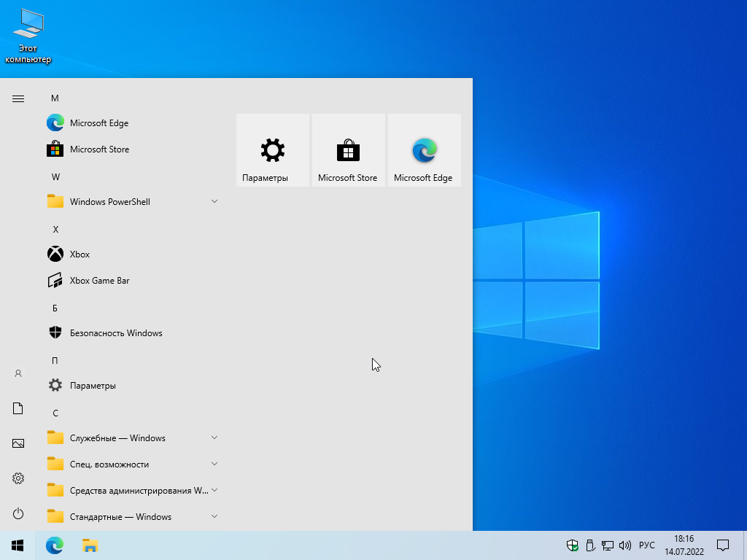Viewport: 747px width, 560px height.
Task: Click the Спец. возможности folder icon
Action: pos(55,464)
